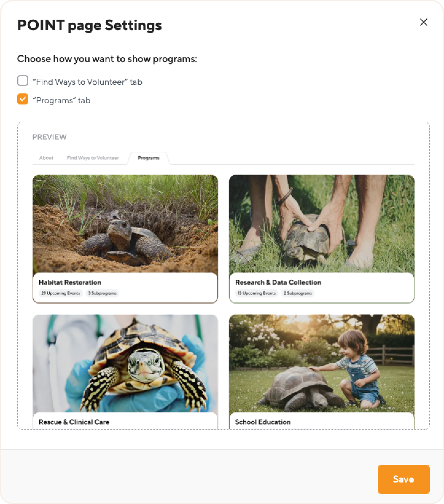
Task: Open the Find Ways to Volunteer preview tab
Action: pyautogui.click(x=93, y=158)
